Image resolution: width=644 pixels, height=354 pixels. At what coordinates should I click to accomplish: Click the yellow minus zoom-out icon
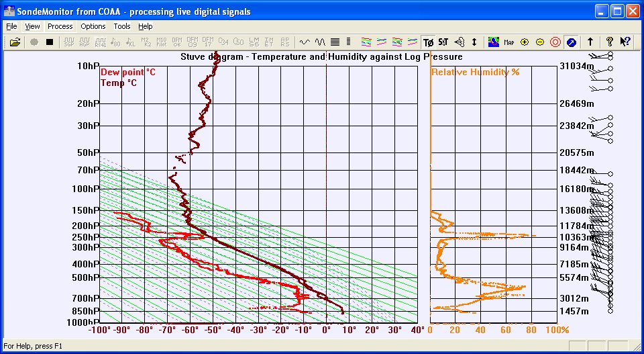(539, 42)
